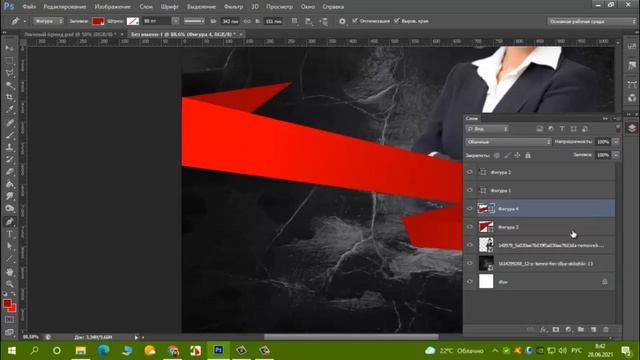
Task: Switch to the first .psd document tab
Action: coord(70,35)
